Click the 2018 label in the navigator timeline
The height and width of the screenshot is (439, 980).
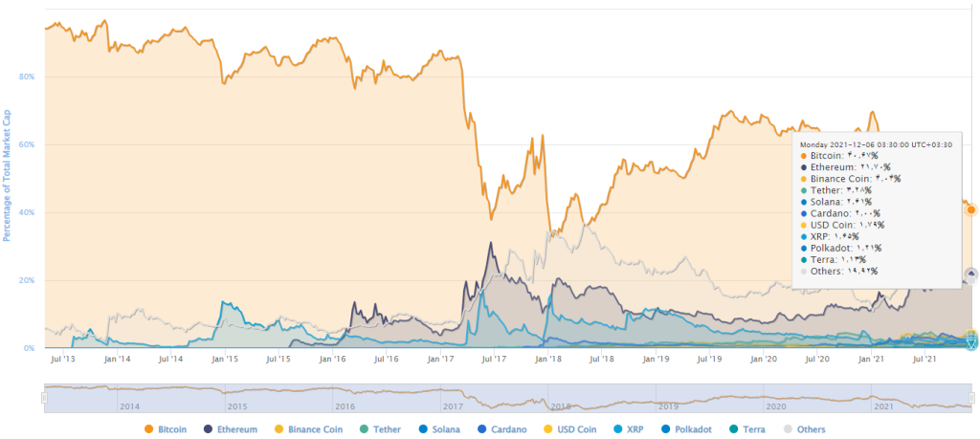[561, 406]
